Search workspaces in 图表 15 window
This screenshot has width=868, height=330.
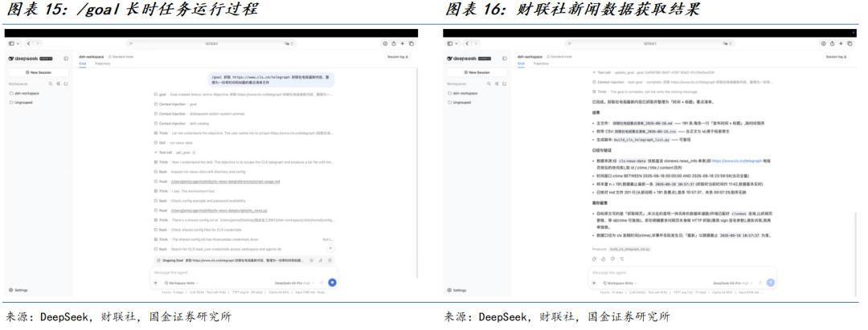(x=51, y=84)
